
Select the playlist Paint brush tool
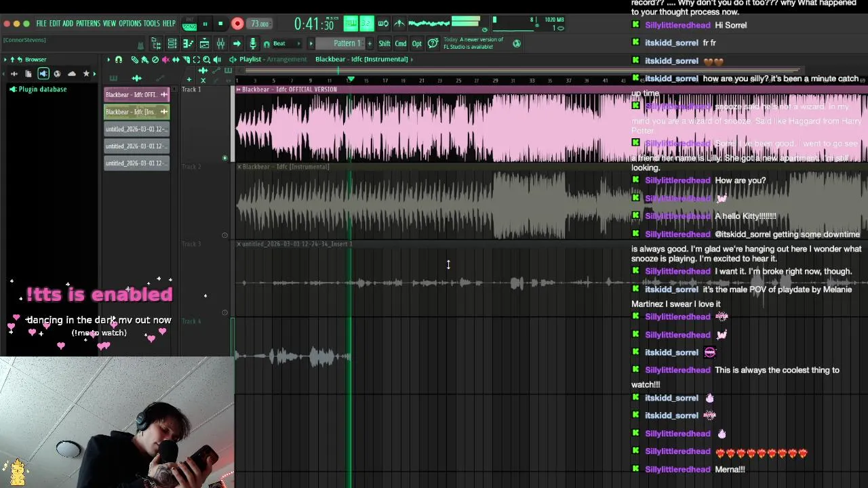(144, 59)
